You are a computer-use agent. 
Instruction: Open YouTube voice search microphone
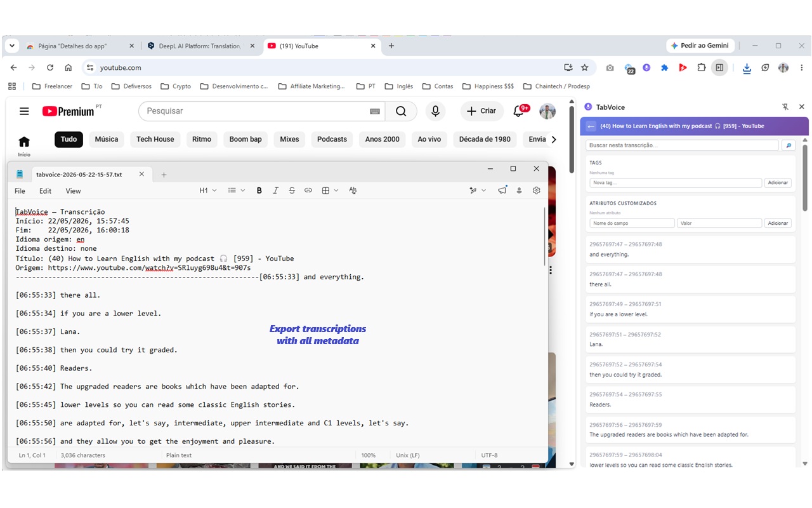point(435,111)
